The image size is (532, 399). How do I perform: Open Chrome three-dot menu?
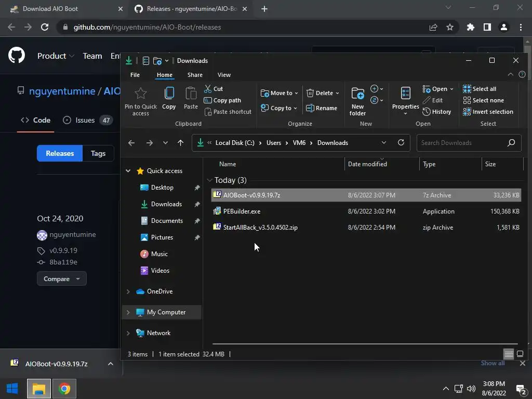click(x=521, y=27)
